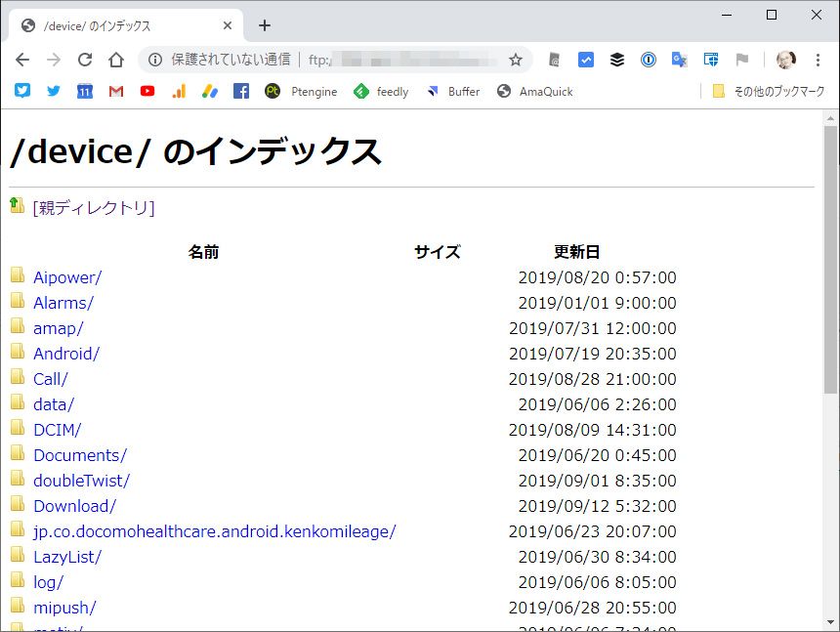Viewport: 840px width, 632px height.
Task: Click the browser Forward arrow
Action: coord(54,60)
